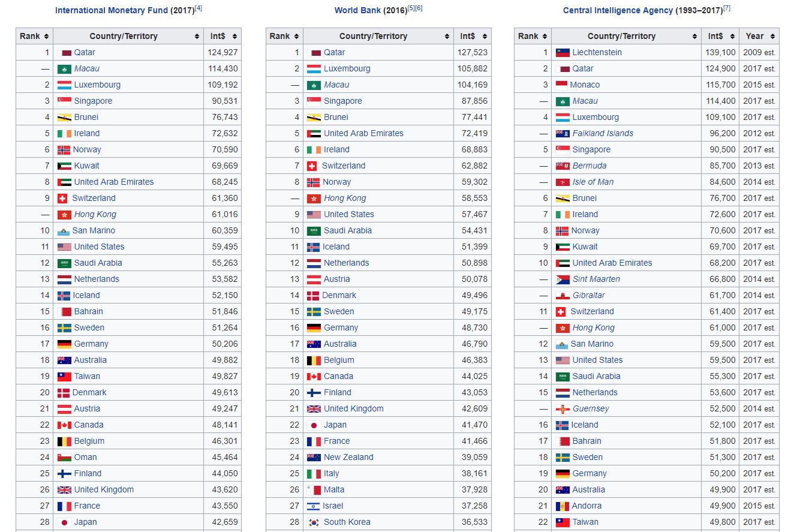Image resolution: width=803 pixels, height=532 pixels.
Task: Sort the CIA table by Int$ arrows
Action: click(x=732, y=36)
